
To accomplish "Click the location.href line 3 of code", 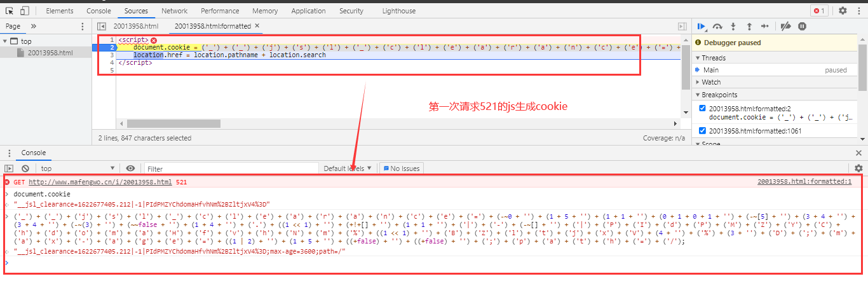I will coord(229,55).
